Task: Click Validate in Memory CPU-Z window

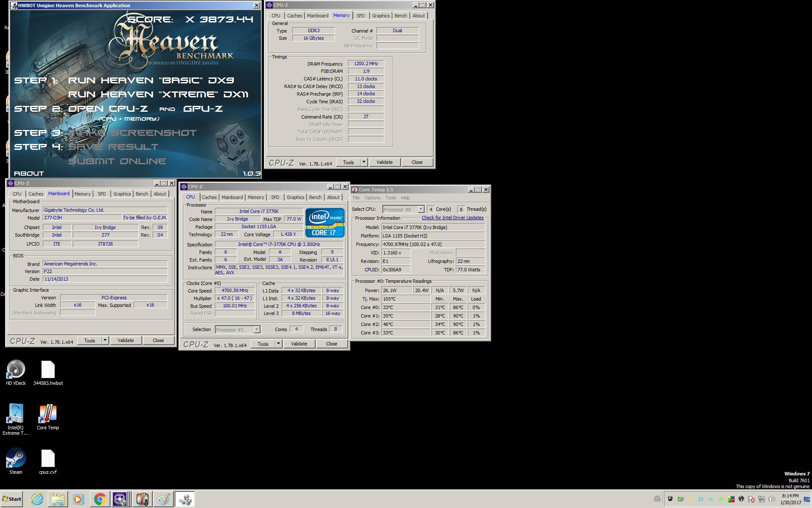Action: (x=384, y=162)
